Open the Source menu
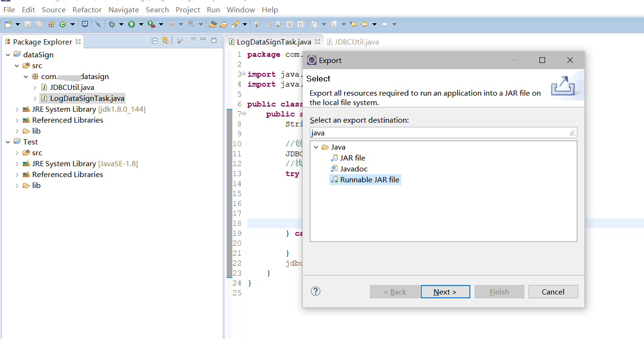The width and height of the screenshot is (644, 339). 53,9
